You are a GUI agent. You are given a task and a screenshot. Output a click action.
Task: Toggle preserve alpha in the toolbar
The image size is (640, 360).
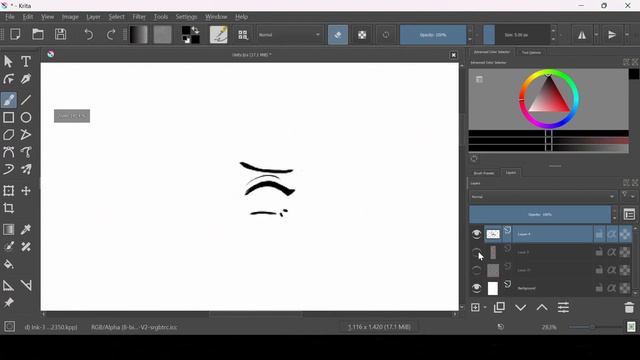click(362, 35)
